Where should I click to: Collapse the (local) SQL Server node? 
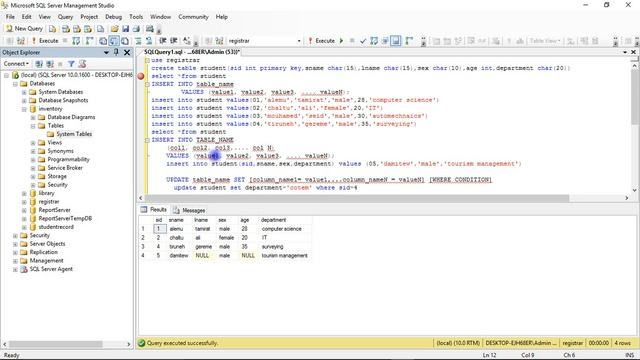click(x=7, y=75)
